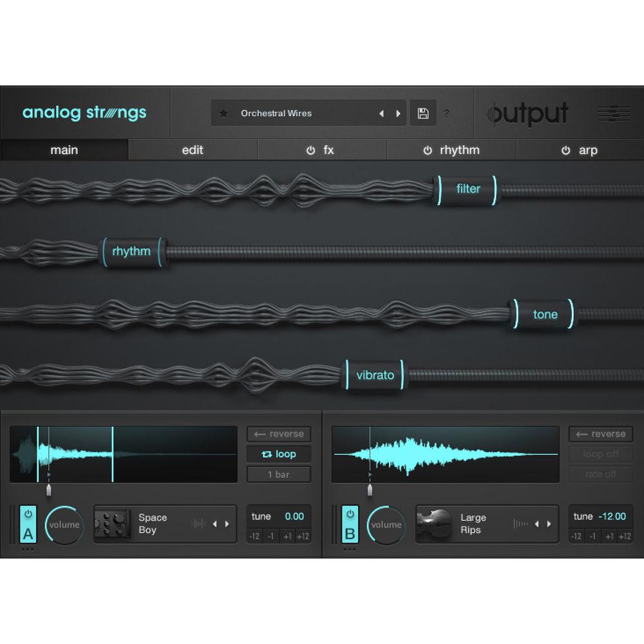644x644 pixels.
Task: Click the Large Rips violin thumbnail icon
Action: tap(432, 524)
